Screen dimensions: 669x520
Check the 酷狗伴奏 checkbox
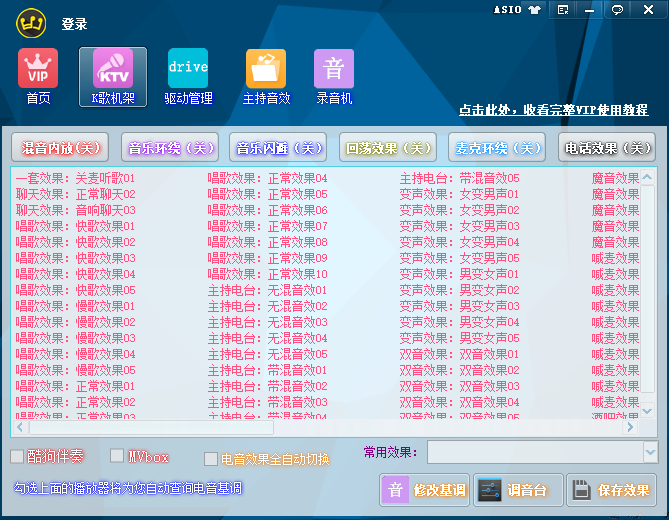(x=17, y=456)
